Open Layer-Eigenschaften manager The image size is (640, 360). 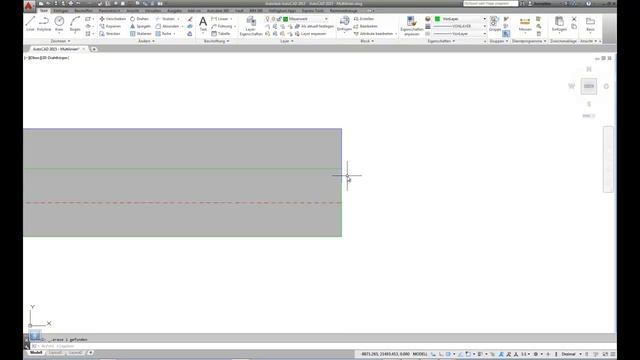[251, 26]
